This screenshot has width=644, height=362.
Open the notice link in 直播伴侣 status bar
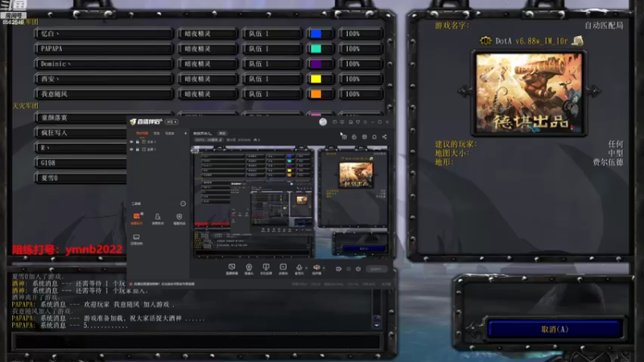[x=164, y=284]
